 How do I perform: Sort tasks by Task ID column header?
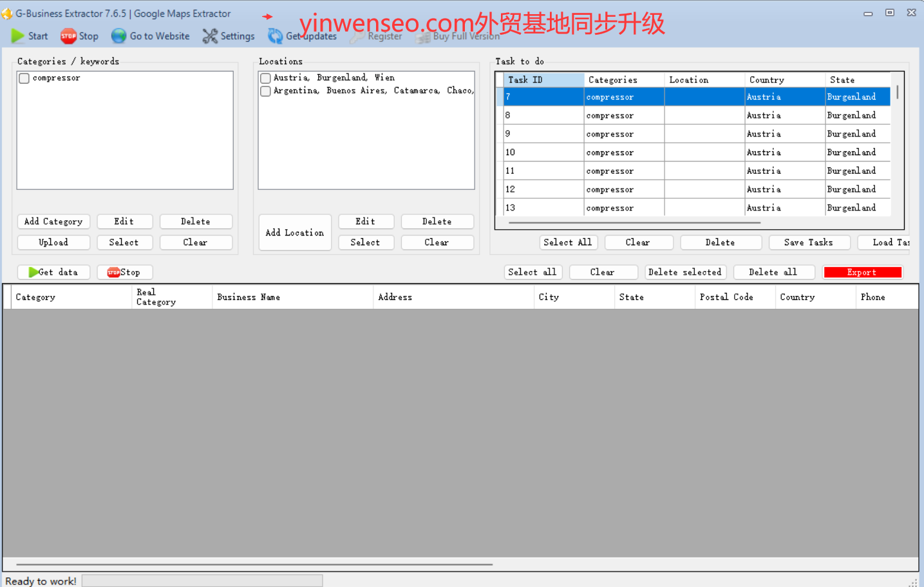click(543, 80)
